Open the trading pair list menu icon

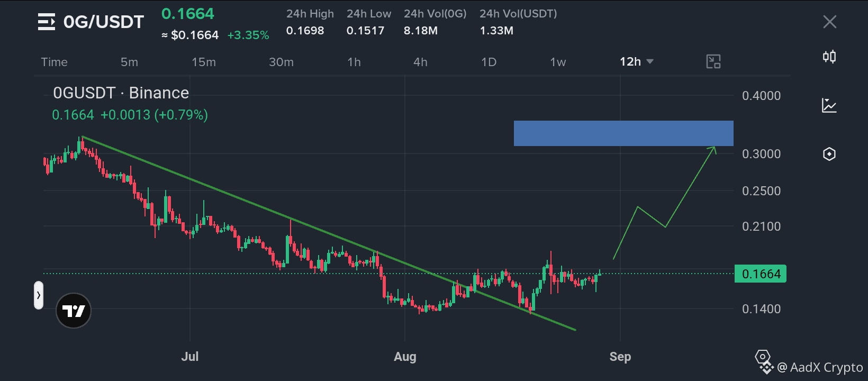point(47,22)
